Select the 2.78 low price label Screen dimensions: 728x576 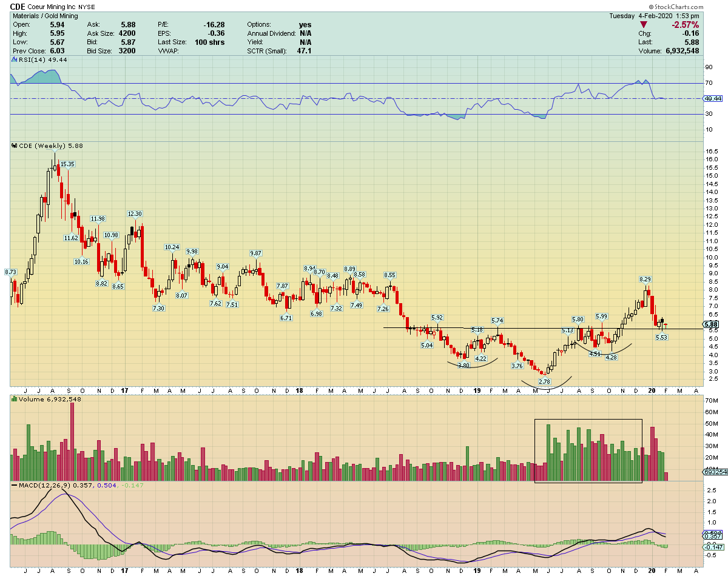pyautogui.click(x=545, y=381)
